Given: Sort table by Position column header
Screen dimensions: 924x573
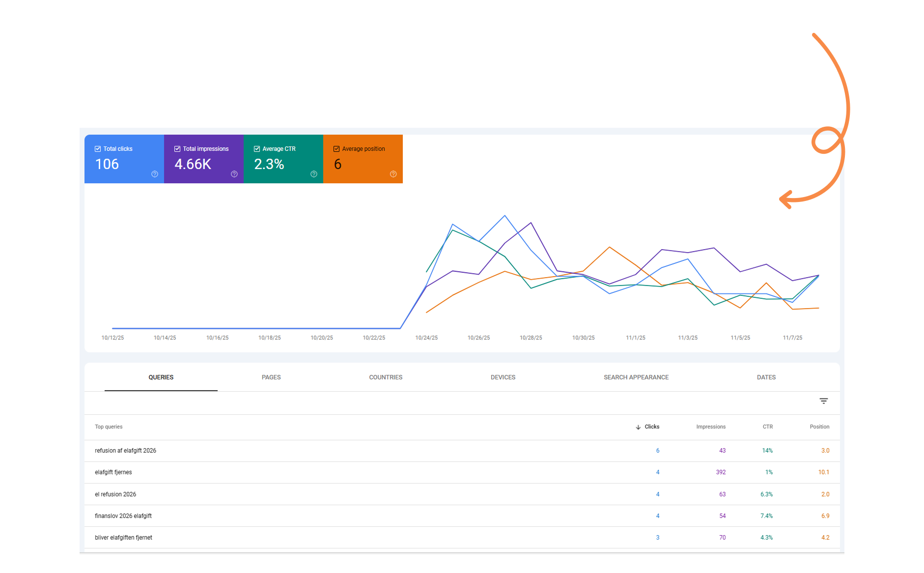Looking at the screenshot, I should click(819, 427).
